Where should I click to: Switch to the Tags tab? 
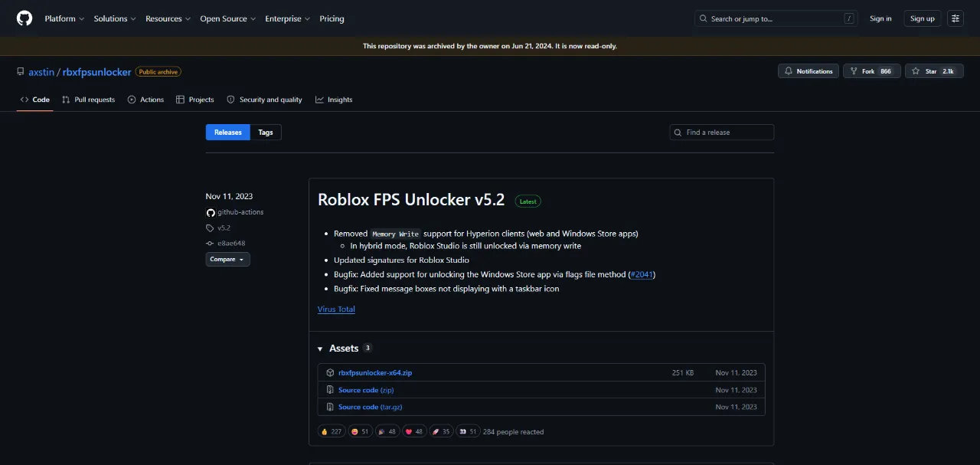pyautogui.click(x=266, y=133)
